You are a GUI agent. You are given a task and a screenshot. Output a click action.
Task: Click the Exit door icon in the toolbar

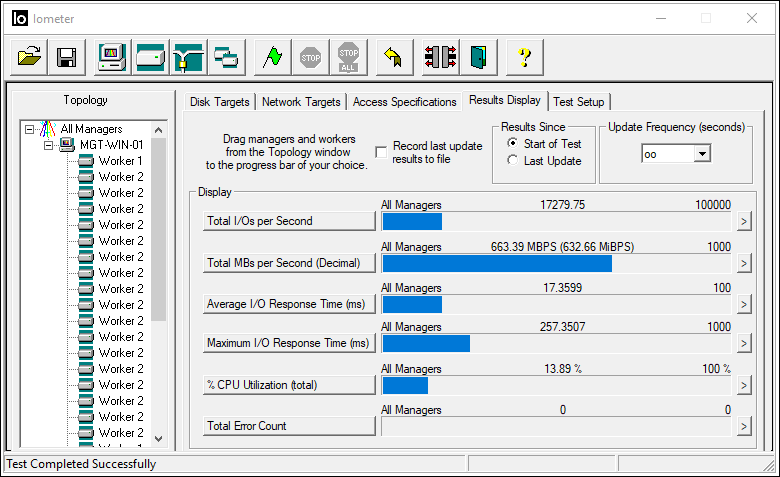pyautogui.click(x=478, y=57)
